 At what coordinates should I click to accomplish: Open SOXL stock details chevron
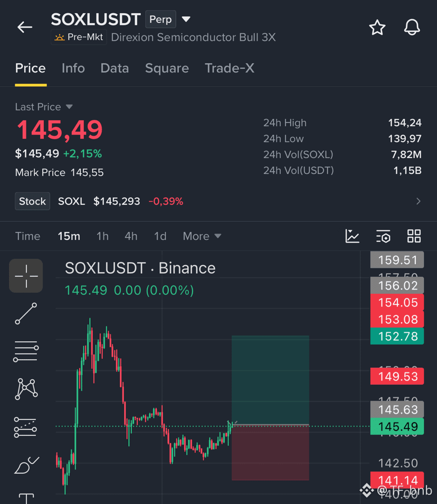click(x=418, y=201)
